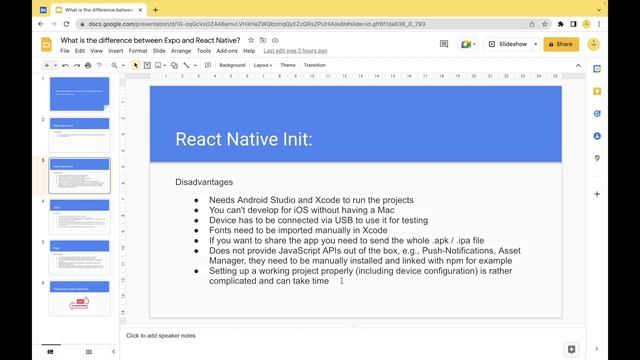Click the Redo icon
Image resolution: width=640 pixels, height=360 pixels.
tap(77, 65)
